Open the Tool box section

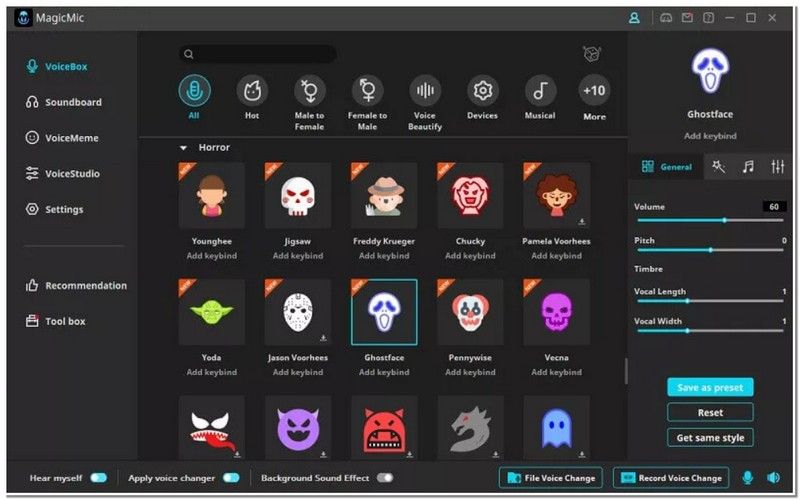pyautogui.click(x=56, y=321)
